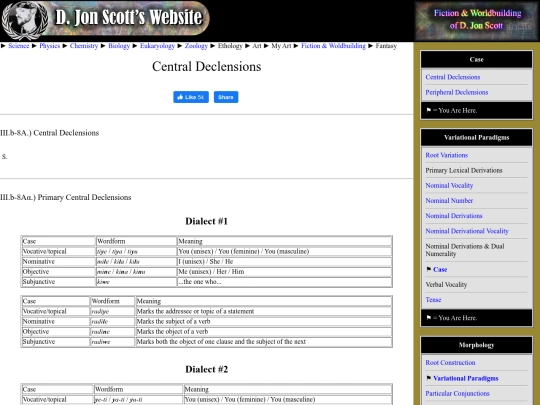
Task: Select 'Me (unisex) / Her / Him' cell
Action: [284, 272]
